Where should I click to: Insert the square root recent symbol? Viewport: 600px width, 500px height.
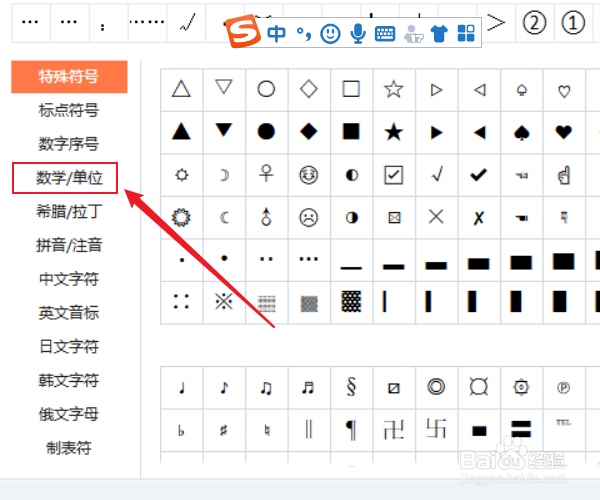[x=187, y=23]
